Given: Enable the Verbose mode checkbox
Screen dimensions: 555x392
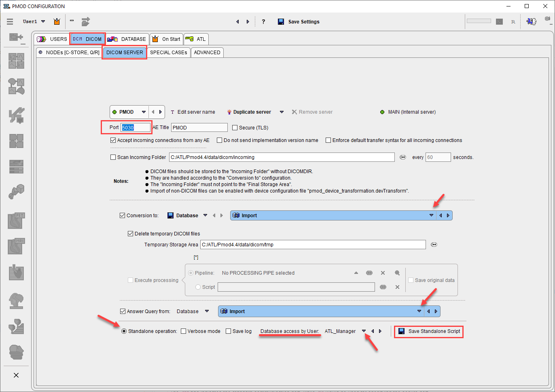Looking at the screenshot, I should coord(184,331).
